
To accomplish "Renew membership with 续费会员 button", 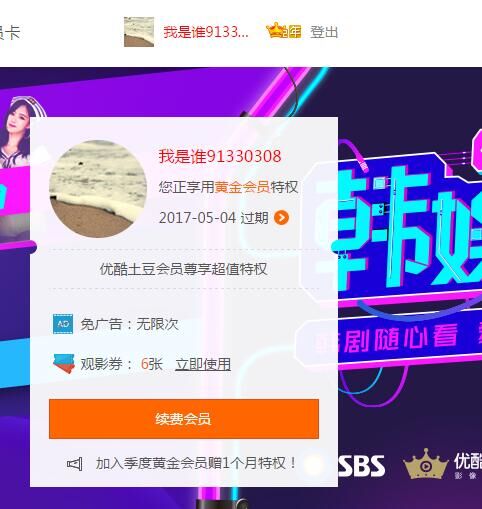I will click(x=184, y=419).
